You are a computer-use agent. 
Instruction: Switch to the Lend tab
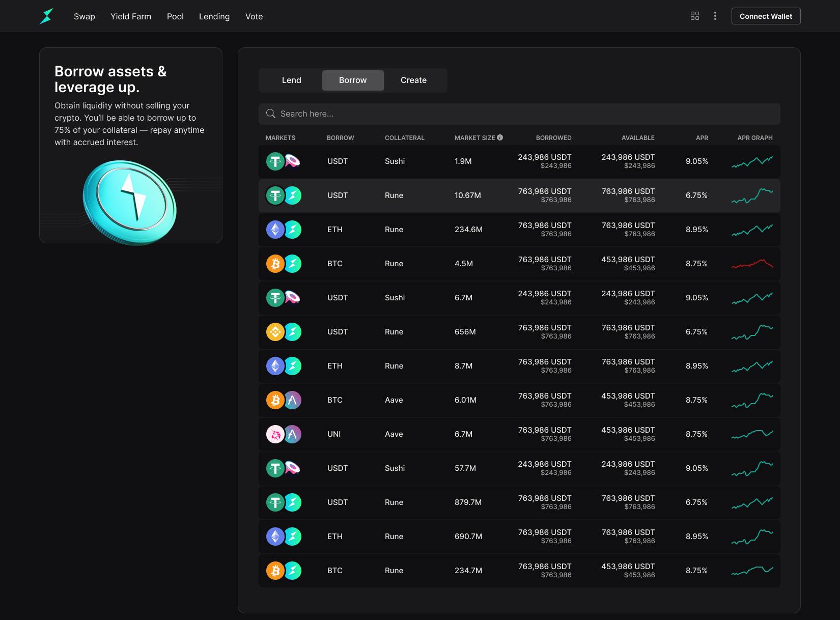pos(291,80)
